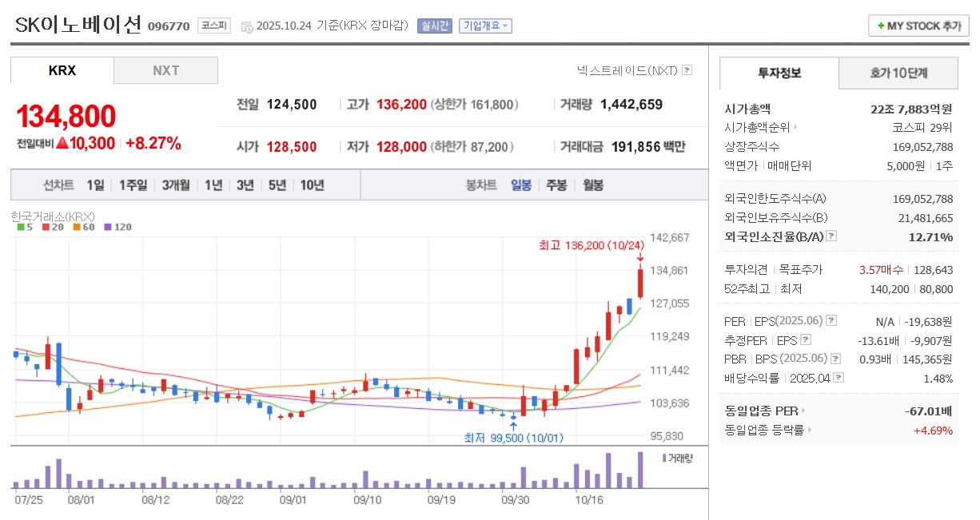This screenshot has height=520, width=980.
Task: Switch to the NXT tab
Action: pos(165,70)
